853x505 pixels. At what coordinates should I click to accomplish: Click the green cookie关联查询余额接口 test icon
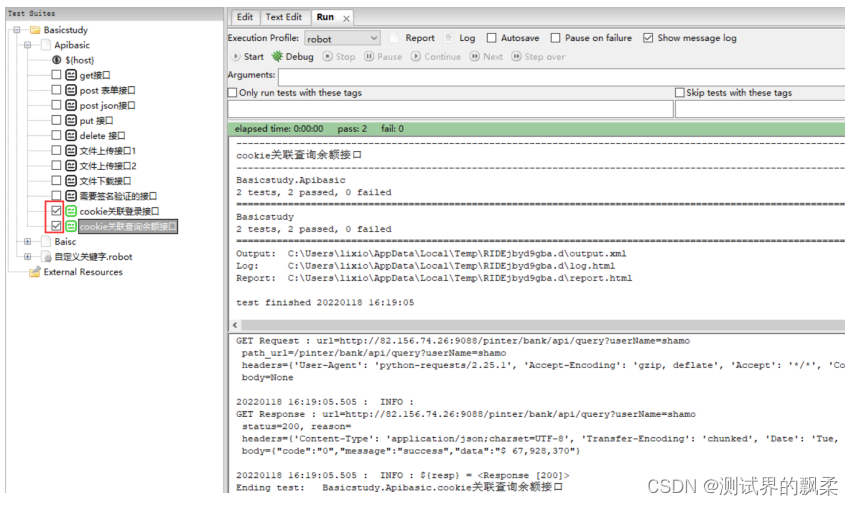(71, 226)
